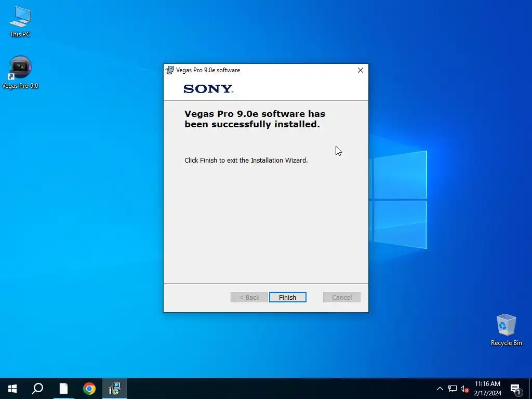Select the This PC desktop icon
This screenshot has width=532, height=399.
tap(20, 21)
